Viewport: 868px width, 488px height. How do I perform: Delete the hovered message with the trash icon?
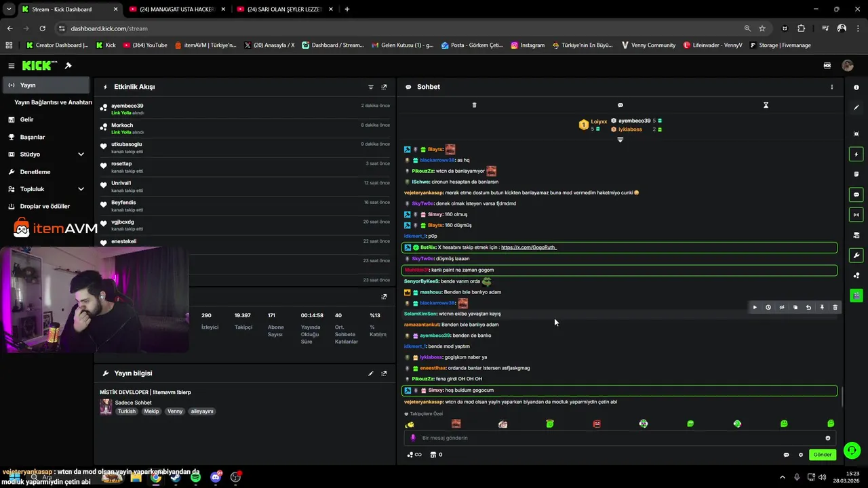point(835,308)
